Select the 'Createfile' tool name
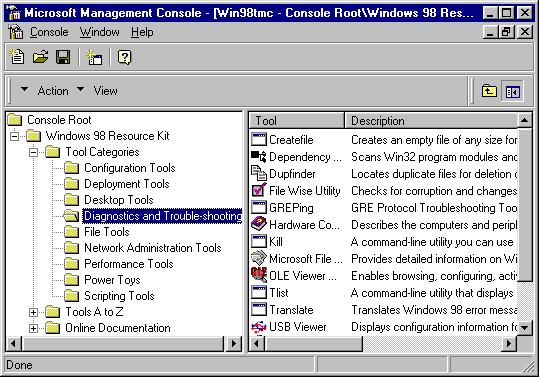The image size is (539, 377). click(291, 140)
